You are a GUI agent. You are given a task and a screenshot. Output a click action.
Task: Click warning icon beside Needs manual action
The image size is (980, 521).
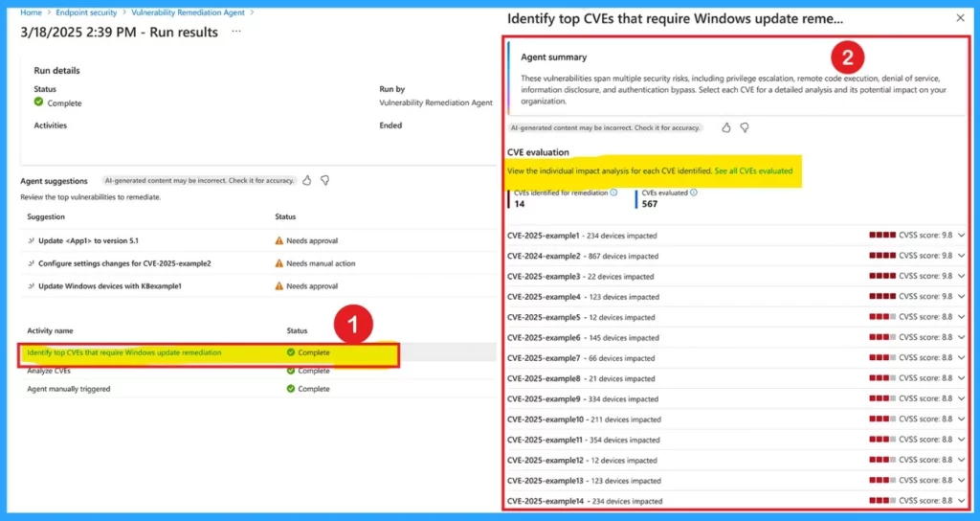[x=278, y=263]
